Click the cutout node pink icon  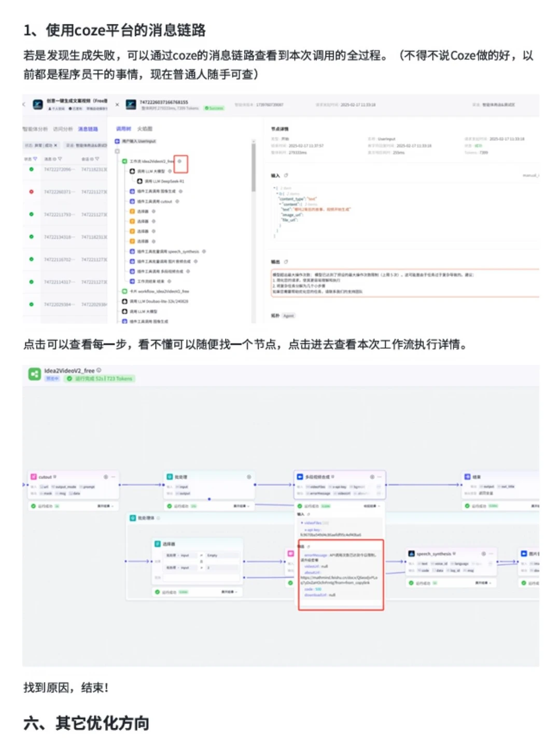tap(33, 477)
